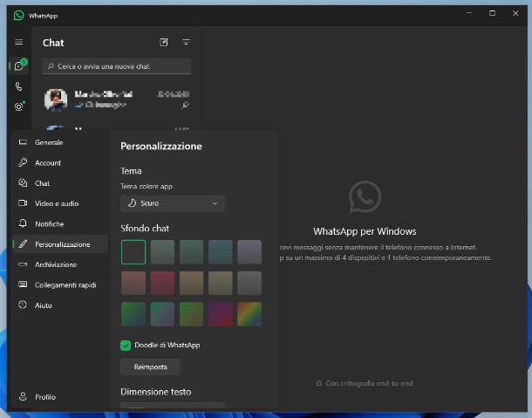Image resolution: width=532 pixels, height=418 pixels.
Task: Open the Notifiche settings section
Action: point(60,223)
